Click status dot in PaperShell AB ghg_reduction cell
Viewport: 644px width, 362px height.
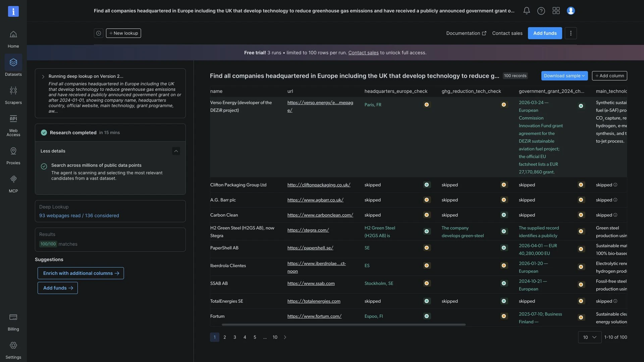(504, 248)
